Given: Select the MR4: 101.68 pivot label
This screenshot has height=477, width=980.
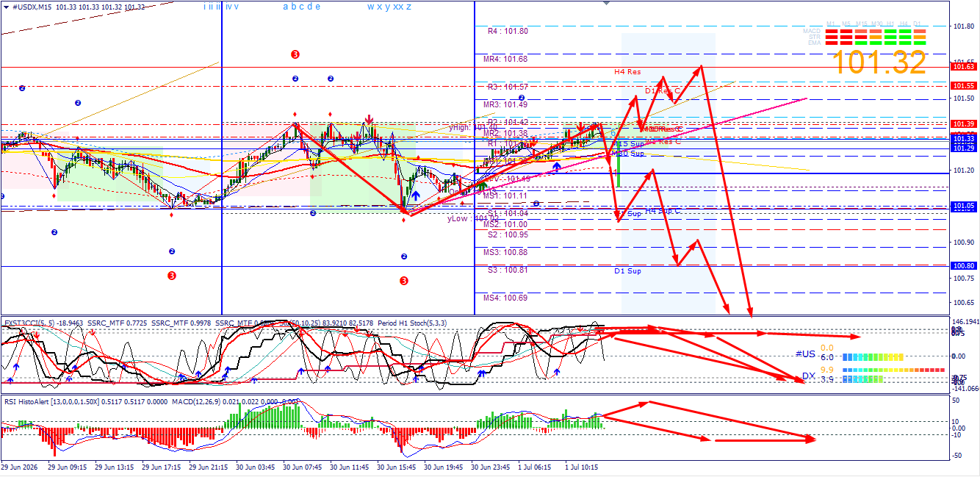Looking at the screenshot, I should (505, 59).
